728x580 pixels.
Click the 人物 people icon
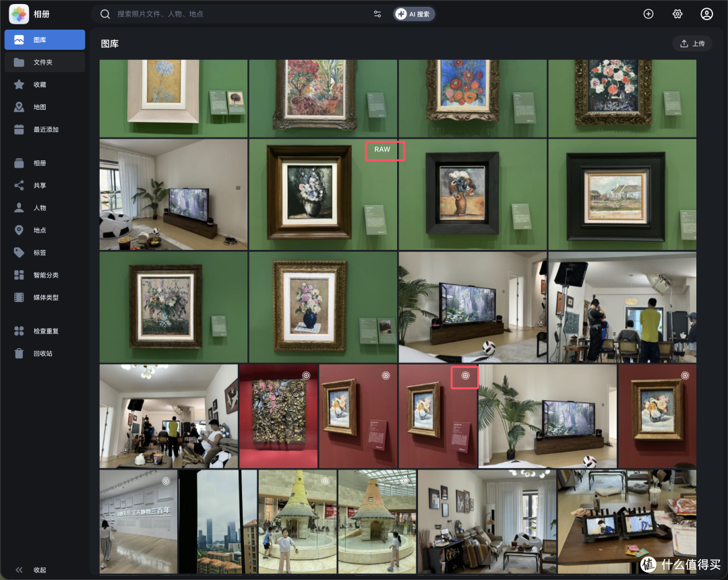(x=19, y=208)
